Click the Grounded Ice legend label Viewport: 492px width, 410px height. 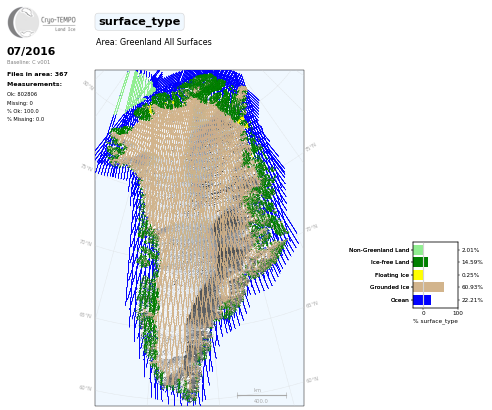coord(389,287)
